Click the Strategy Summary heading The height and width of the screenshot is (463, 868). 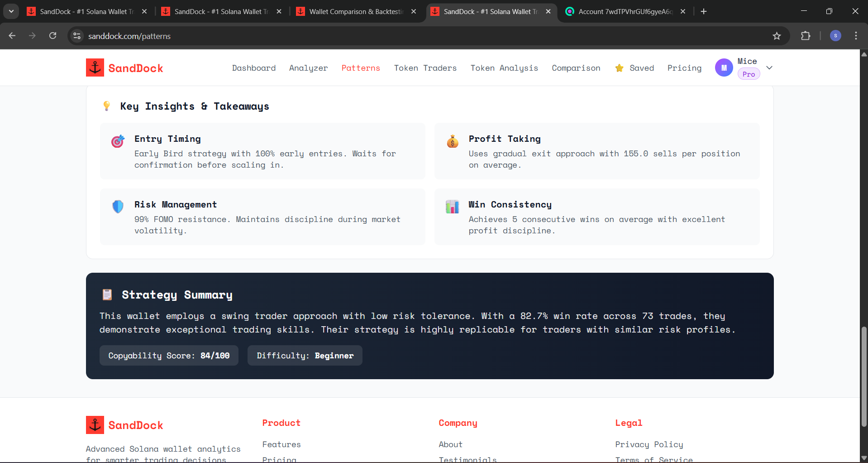click(177, 295)
